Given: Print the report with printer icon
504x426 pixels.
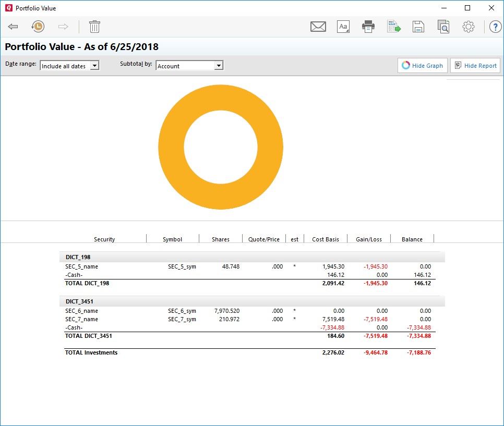Looking at the screenshot, I should pos(368,27).
